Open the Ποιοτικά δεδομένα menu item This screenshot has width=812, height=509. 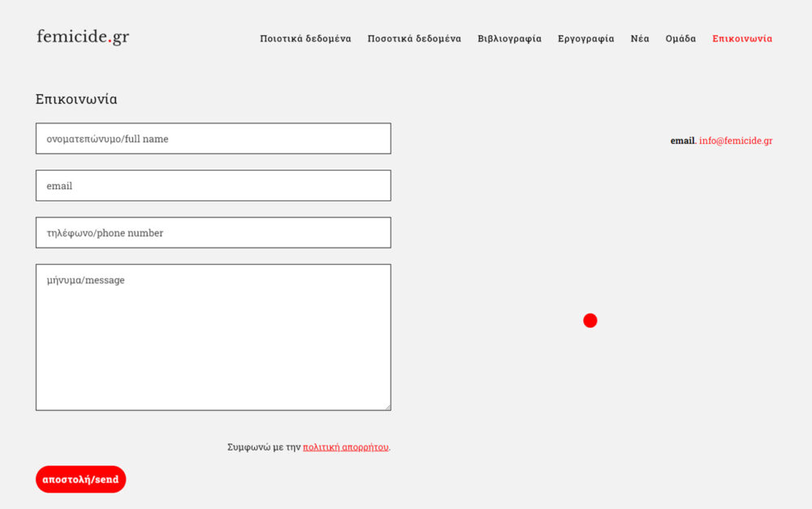click(305, 39)
